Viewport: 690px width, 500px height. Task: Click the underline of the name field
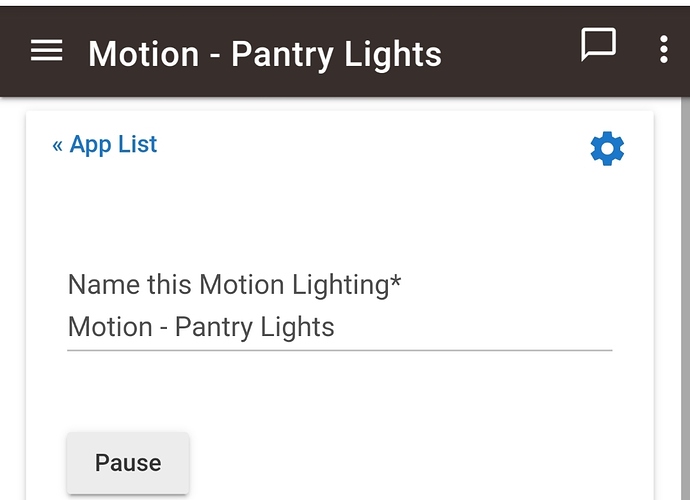(339, 350)
